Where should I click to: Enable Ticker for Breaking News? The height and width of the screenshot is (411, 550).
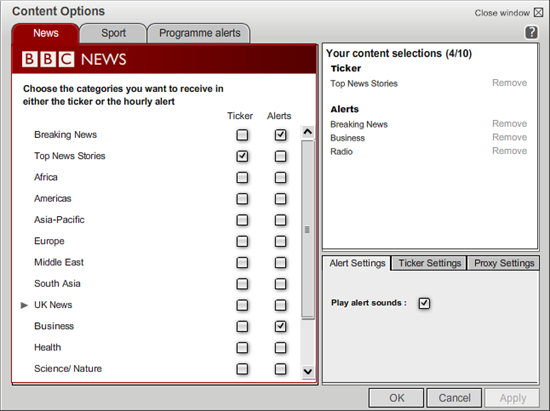point(242,135)
